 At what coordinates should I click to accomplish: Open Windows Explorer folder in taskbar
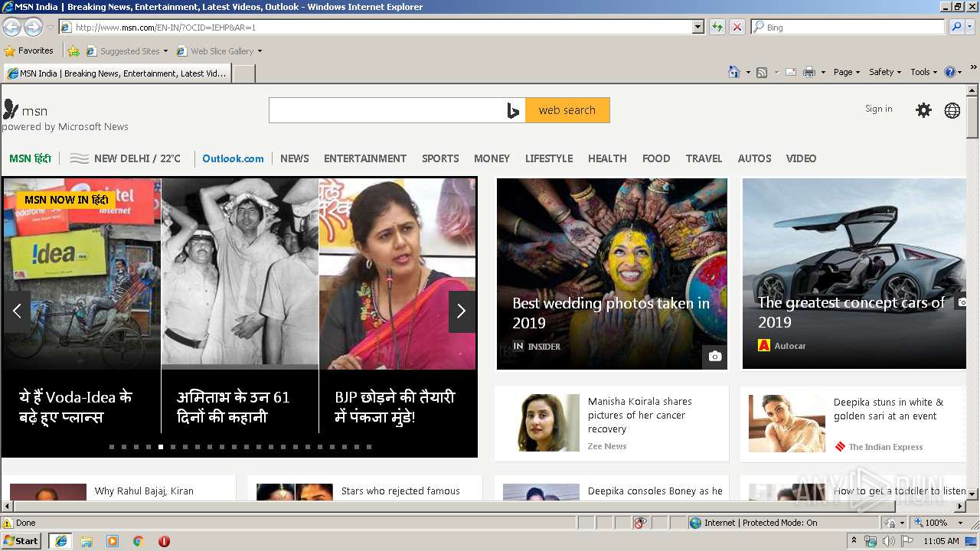87,541
